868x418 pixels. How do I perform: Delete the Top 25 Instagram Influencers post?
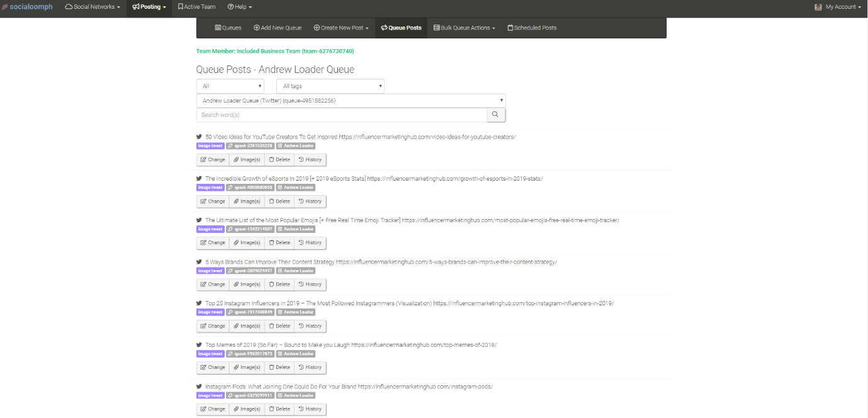coord(279,326)
